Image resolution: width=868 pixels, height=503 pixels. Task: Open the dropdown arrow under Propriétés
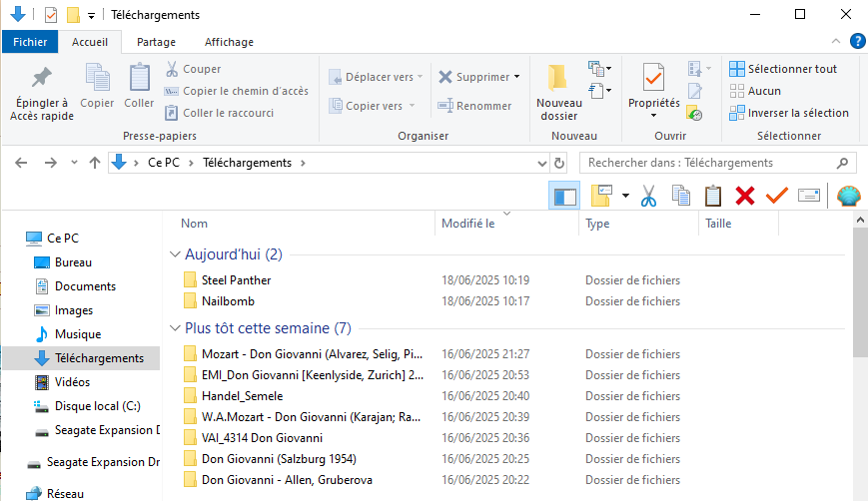click(654, 116)
